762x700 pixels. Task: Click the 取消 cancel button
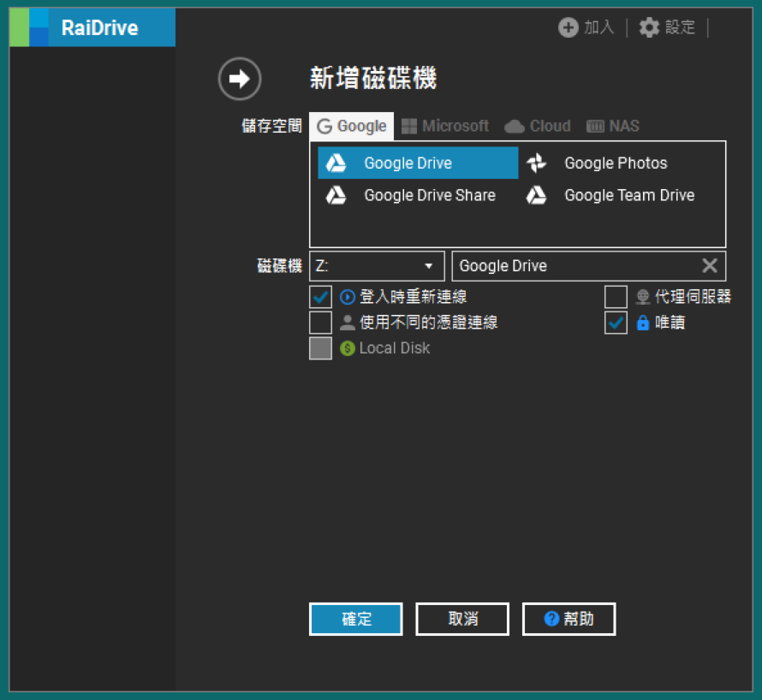click(462, 619)
